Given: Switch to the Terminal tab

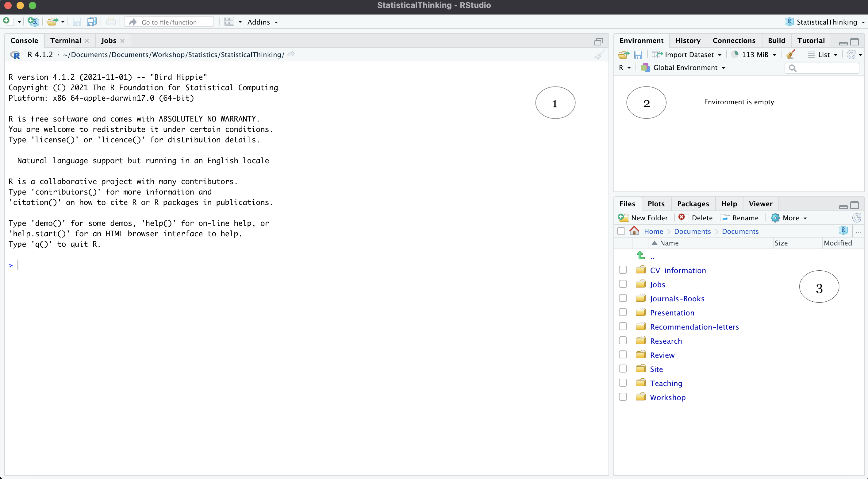Looking at the screenshot, I should pos(66,41).
